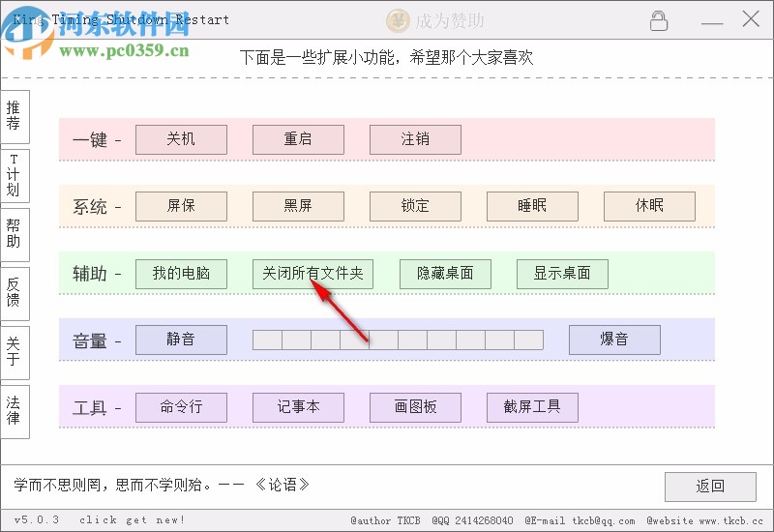This screenshot has width=774, height=532.
Task: Click the 爆音 max volume button
Action: [x=614, y=340]
